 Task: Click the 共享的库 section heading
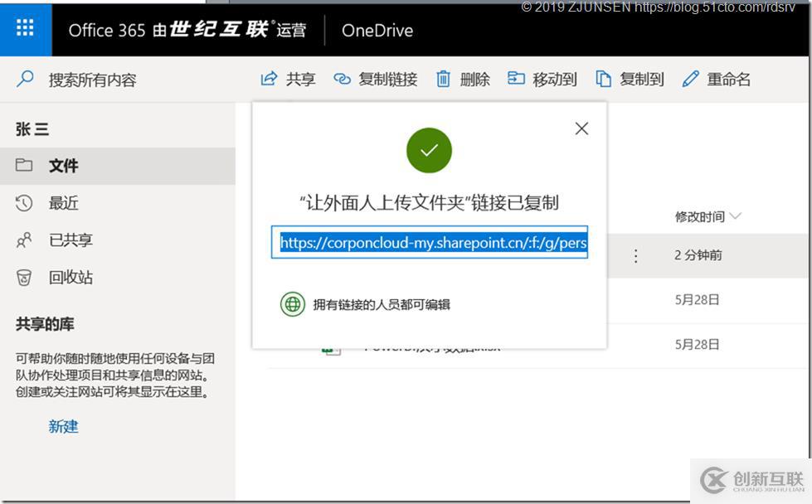pos(45,324)
